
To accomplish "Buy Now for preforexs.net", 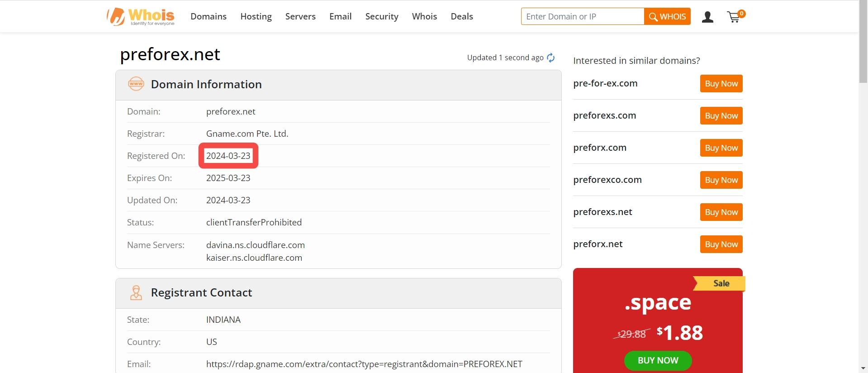I will tap(721, 212).
